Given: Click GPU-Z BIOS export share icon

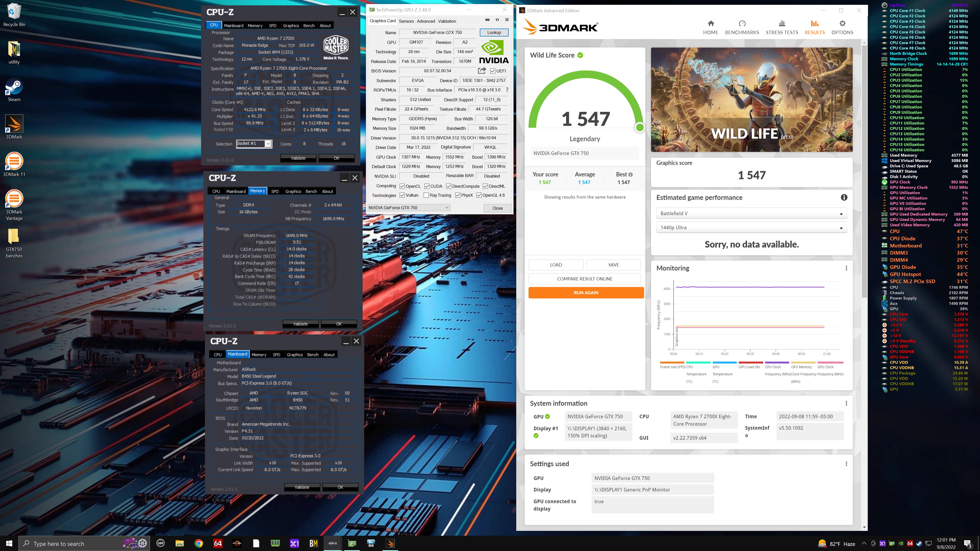Looking at the screenshot, I should (x=482, y=71).
